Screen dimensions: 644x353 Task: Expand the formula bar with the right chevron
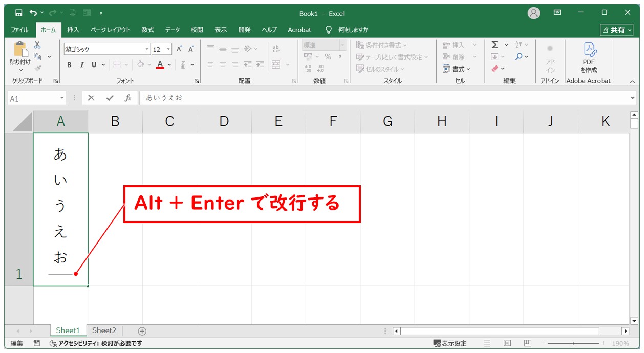pyautogui.click(x=633, y=98)
